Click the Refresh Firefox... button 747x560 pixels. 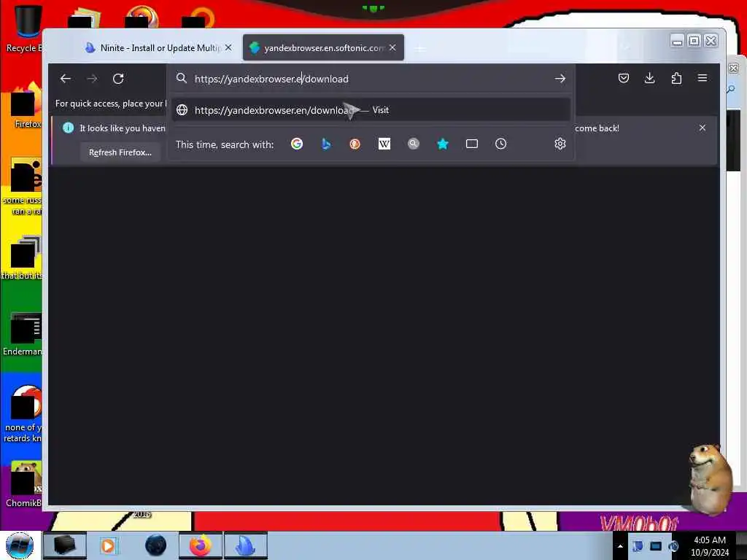[x=120, y=152]
